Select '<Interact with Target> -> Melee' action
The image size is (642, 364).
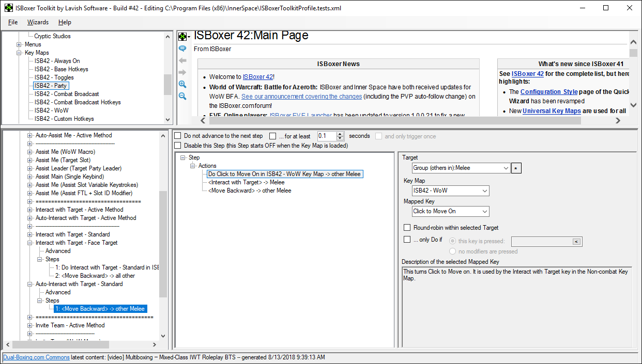(x=246, y=182)
